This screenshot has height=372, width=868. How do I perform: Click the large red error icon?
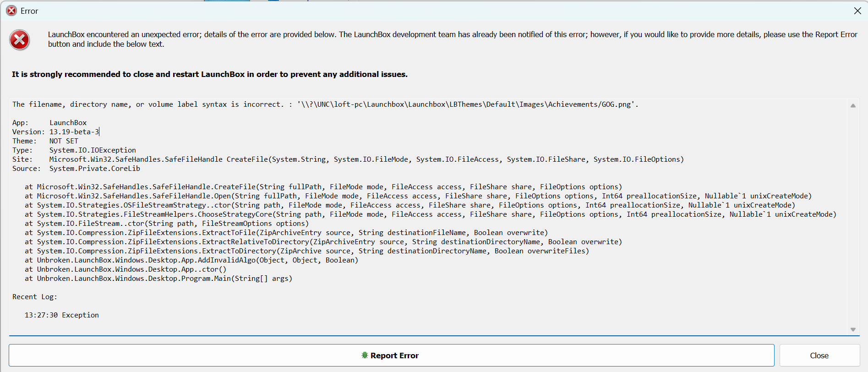[20, 40]
